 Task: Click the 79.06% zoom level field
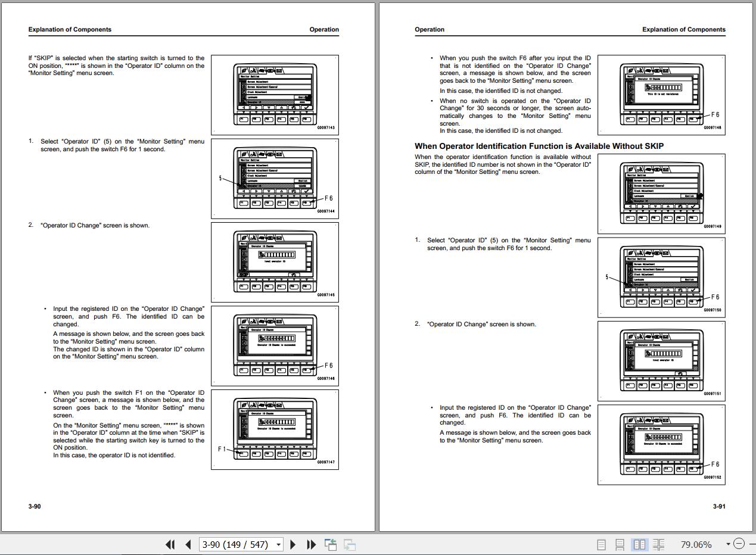(x=696, y=544)
